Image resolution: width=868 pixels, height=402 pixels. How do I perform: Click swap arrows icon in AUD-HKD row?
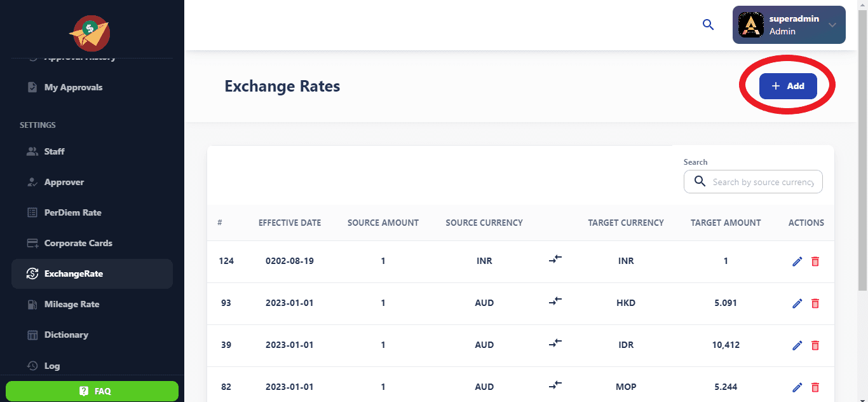tap(555, 301)
